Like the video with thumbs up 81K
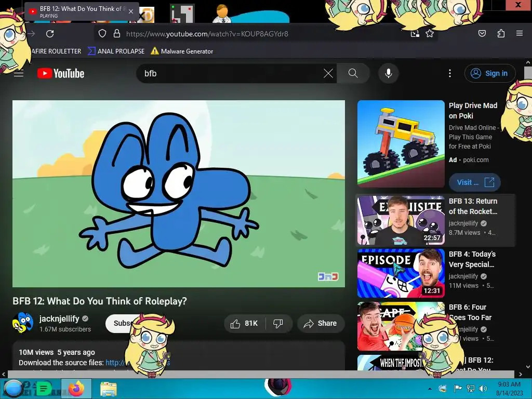The width and height of the screenshot is (532, 399). [244, 323]
